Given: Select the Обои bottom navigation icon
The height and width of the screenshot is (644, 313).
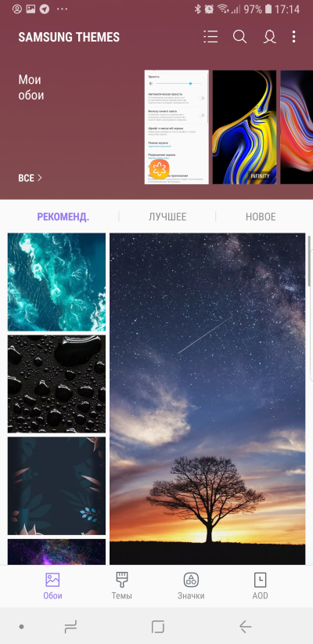Looking at the screenshot, I should click(x=52, y=586).
